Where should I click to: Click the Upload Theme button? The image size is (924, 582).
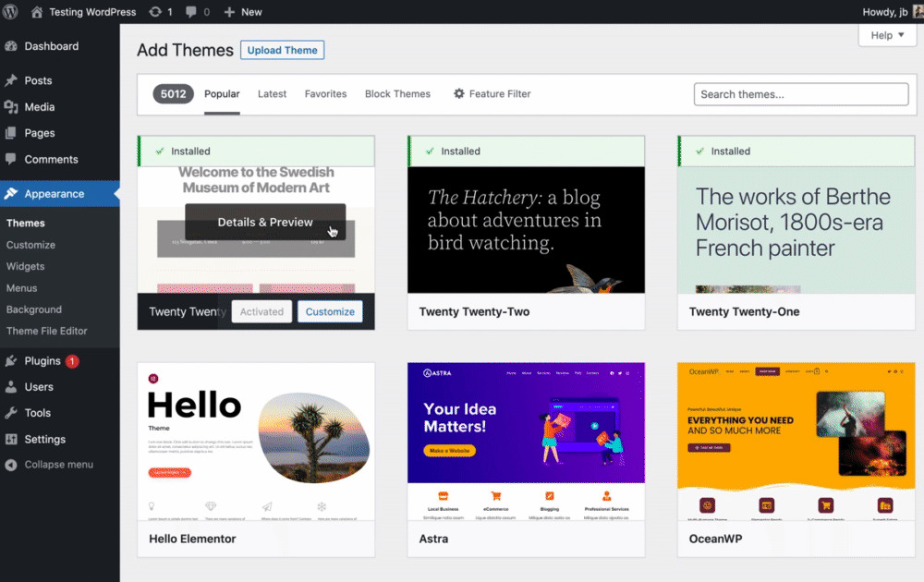[282, 50]
